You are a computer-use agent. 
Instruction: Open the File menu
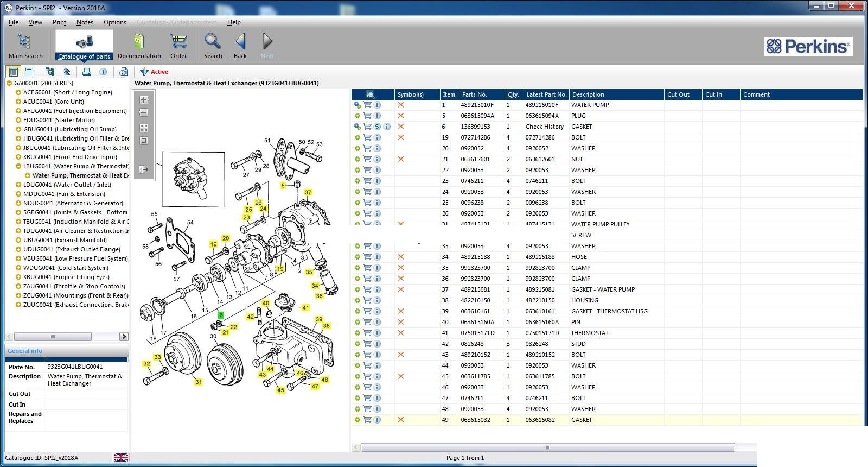[x=14, y=22]
